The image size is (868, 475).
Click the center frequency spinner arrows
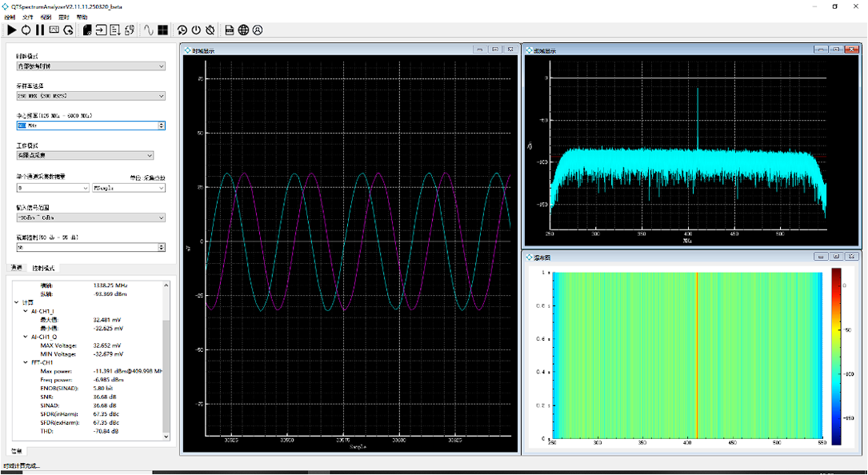click(162, 126)
